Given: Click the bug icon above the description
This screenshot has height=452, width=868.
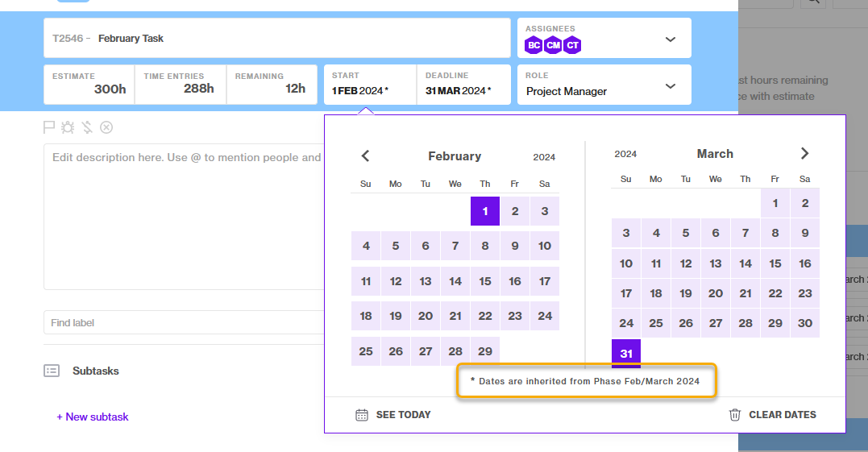Looking at the screenshot, I should (68, 127).
